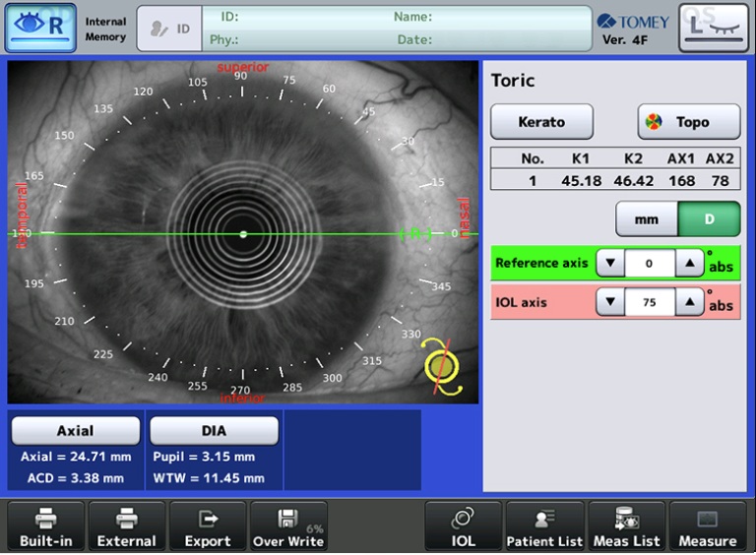The width and height of the screenshot is (756, 555).
Task: Switch units to mm
Action: tap(646, 219)
